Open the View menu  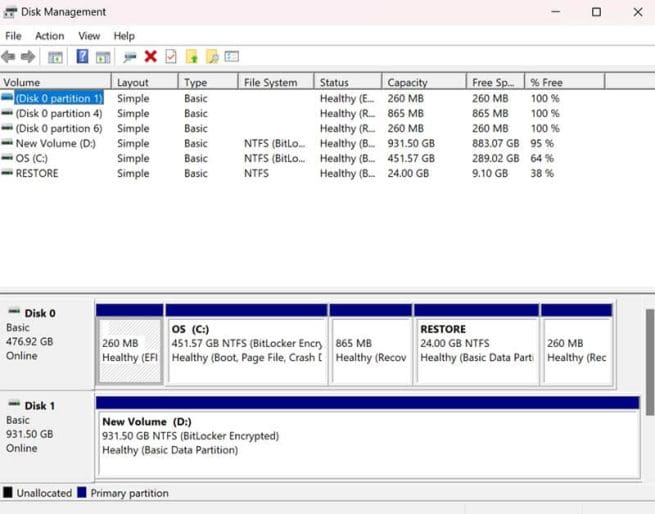tap(89, 36)
